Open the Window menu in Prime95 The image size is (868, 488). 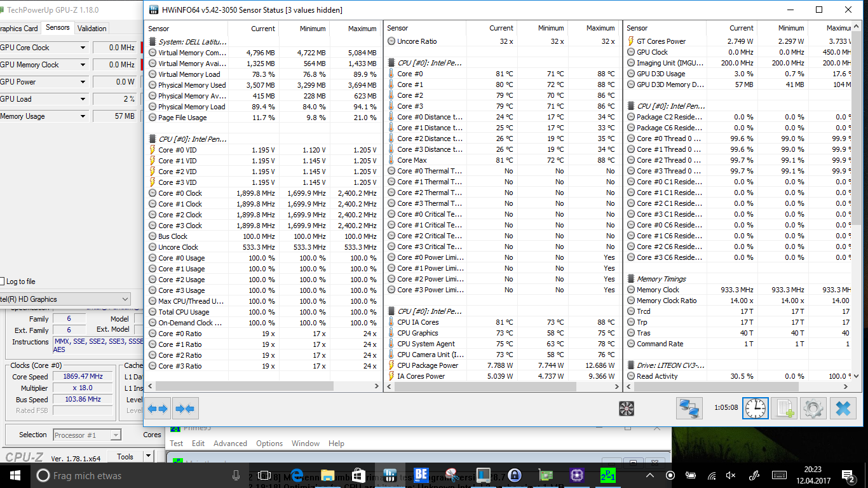(306, 444)
